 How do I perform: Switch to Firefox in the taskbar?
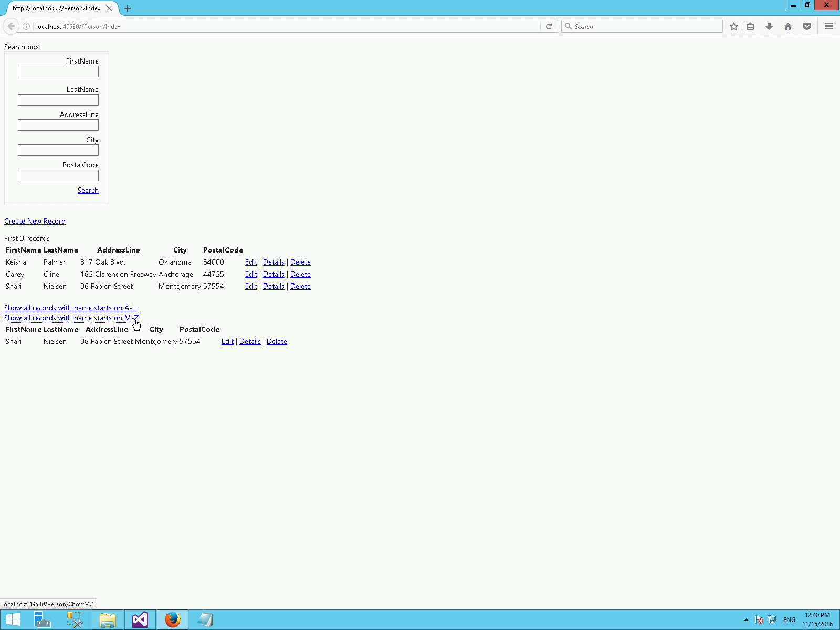pyautogui.click(x=173, y=620)
